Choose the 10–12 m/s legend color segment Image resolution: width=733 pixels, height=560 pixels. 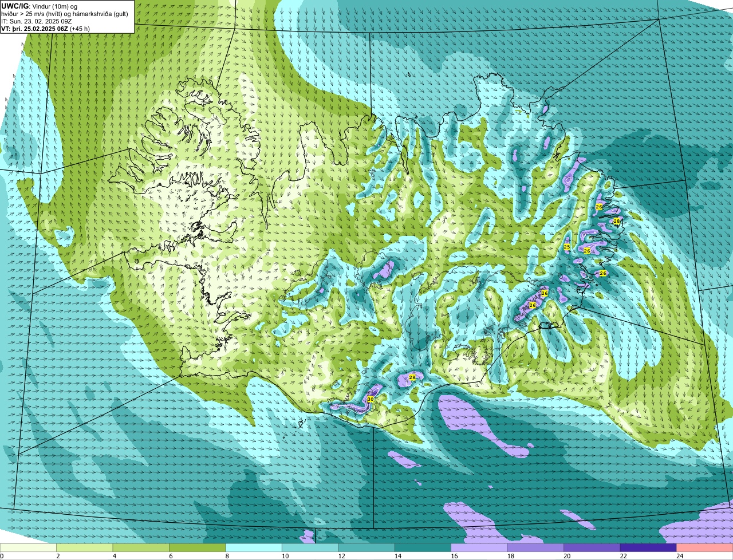[310, 548]
